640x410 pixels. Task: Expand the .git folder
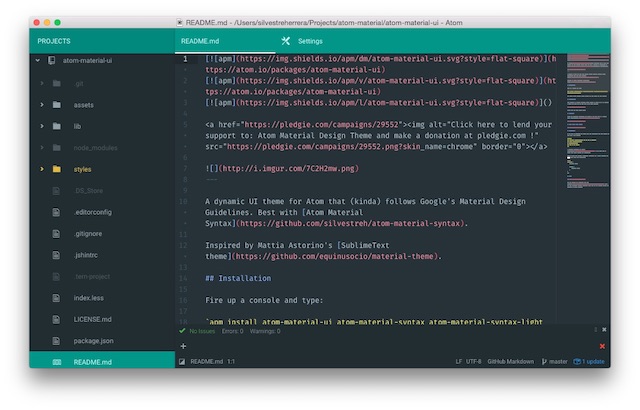pyautogui.click(x=42, y=83)
